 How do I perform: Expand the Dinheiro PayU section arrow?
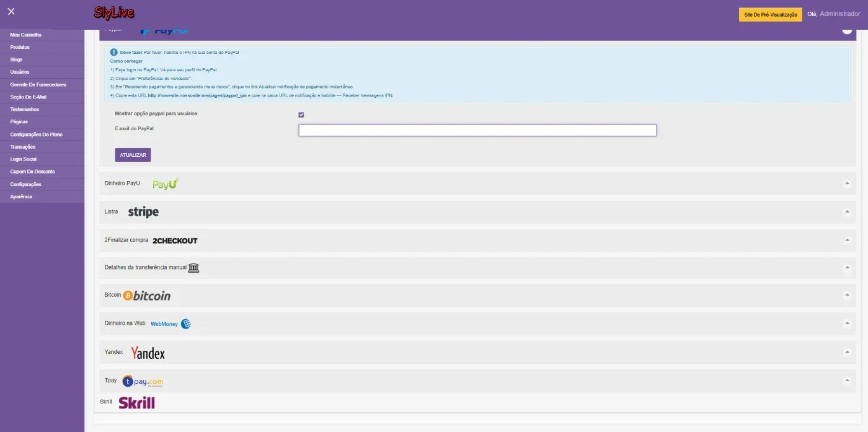847,183
